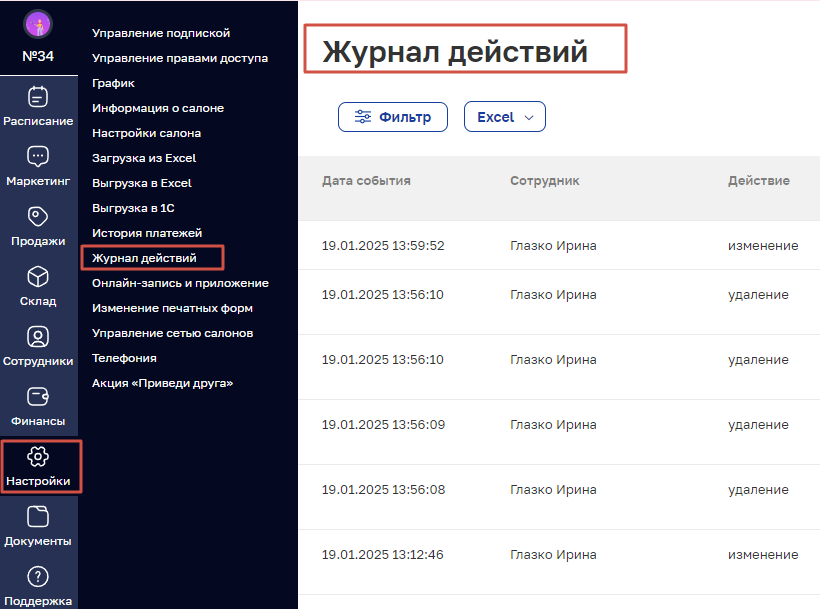
Task: Select Загрузка из Excel
Action: coord(144,158)
